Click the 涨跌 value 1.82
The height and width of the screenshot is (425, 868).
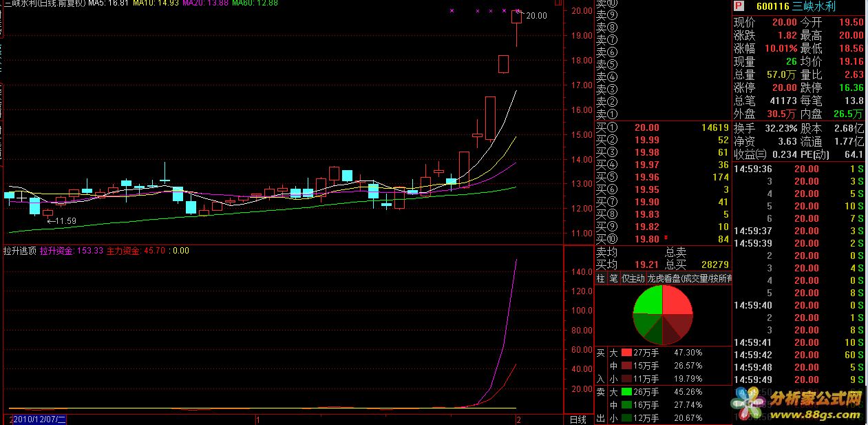click(x=787, y=35)
